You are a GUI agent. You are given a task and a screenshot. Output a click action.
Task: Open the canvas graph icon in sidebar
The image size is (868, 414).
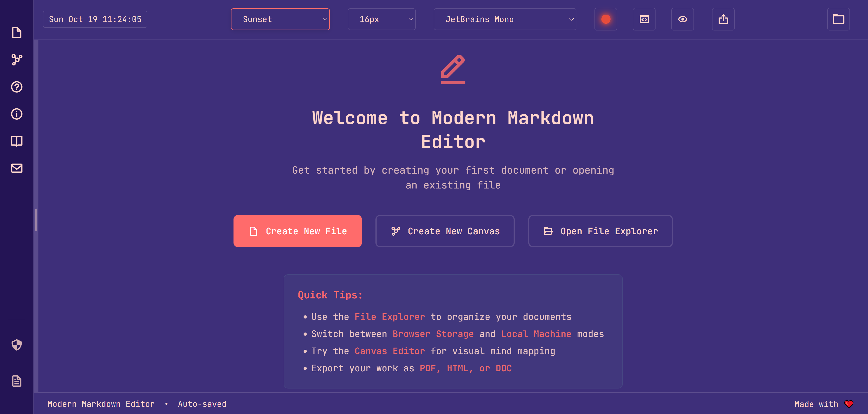click(17, 60)
